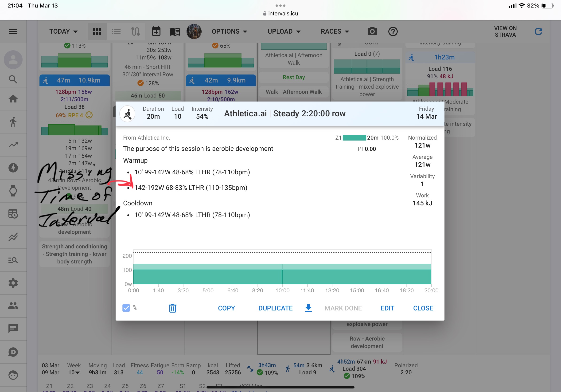Switch to the route-style view icon
The height and width of the screenshot is (392, 561).
(136, 31)
